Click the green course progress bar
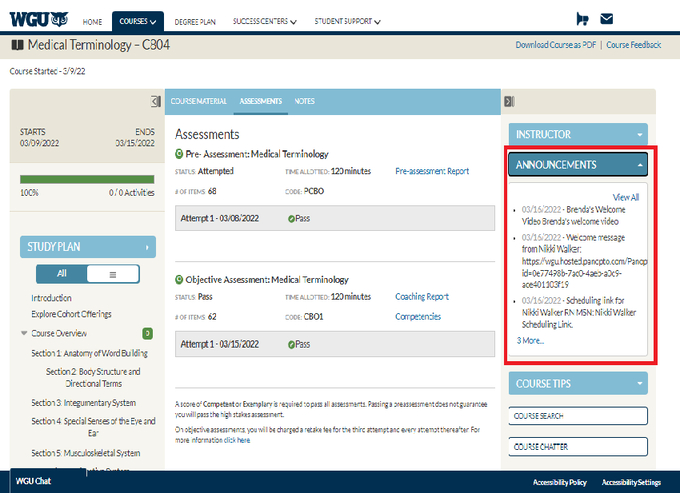680x493 pixels. (x=87, y=180)
